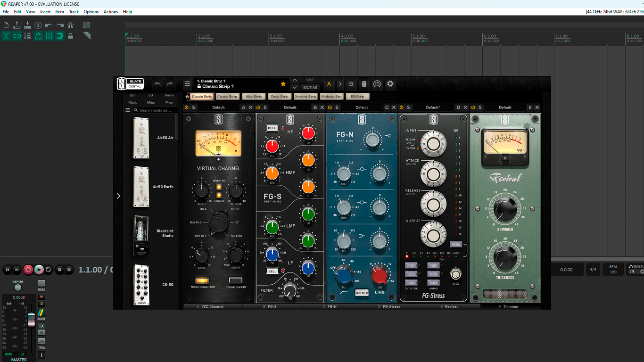Favorite the Classic Strip 1 preset star
Viewport: 644px width, 362px height.
pyautogui.click(x=283, y=84)
